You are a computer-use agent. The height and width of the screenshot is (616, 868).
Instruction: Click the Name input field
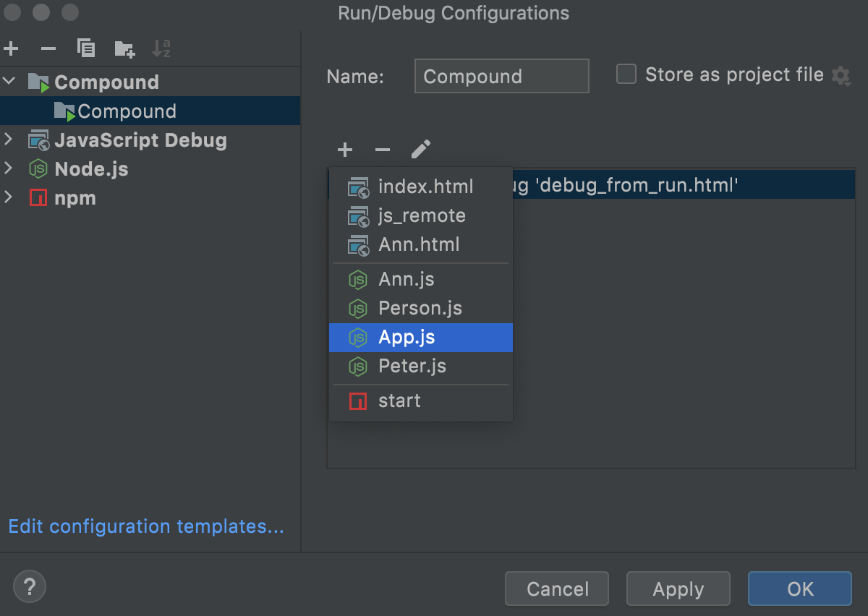point(502,76)
